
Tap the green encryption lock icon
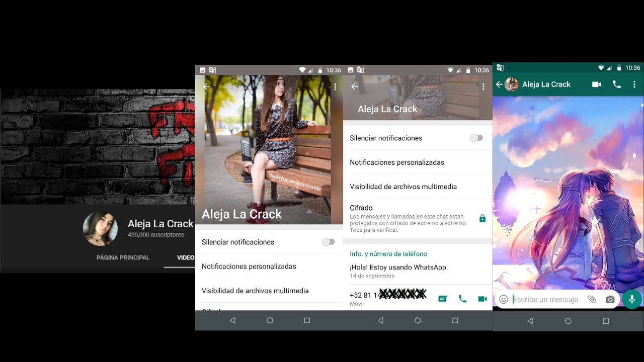482,218
